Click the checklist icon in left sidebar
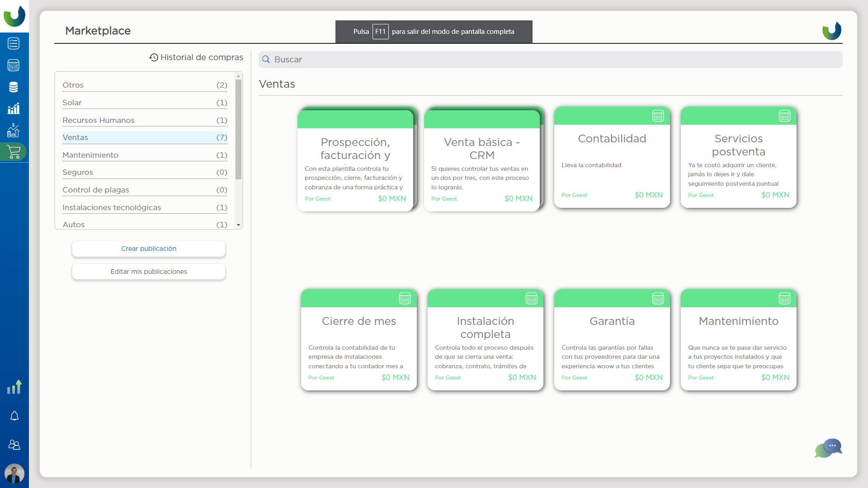The height and width of the screenshot is (488, 868). click(14, 43)
